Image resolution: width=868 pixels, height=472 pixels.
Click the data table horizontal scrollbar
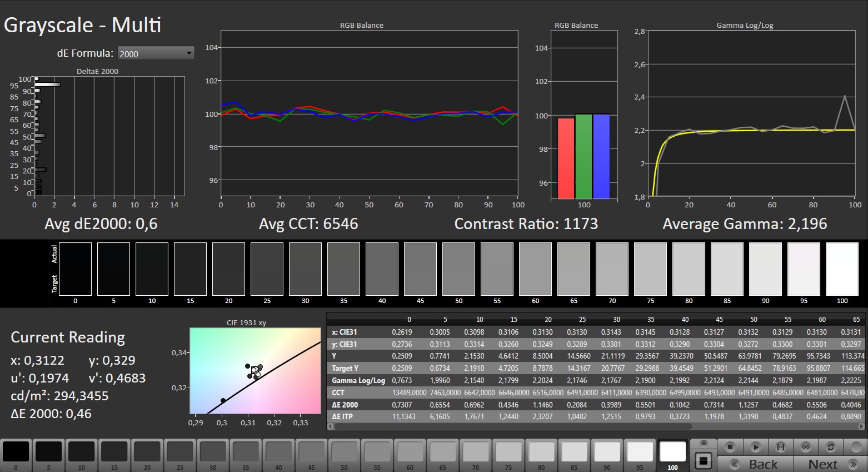511,426
